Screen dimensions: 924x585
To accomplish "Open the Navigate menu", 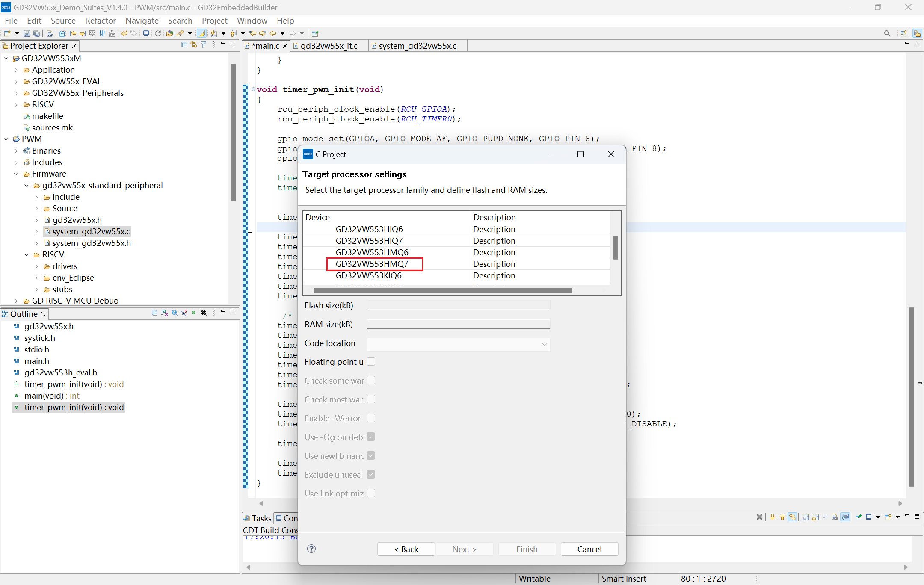I will (142, 21).
